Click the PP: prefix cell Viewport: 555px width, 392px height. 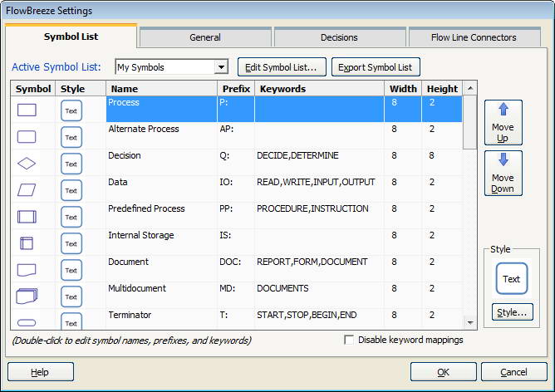(236, 215)
